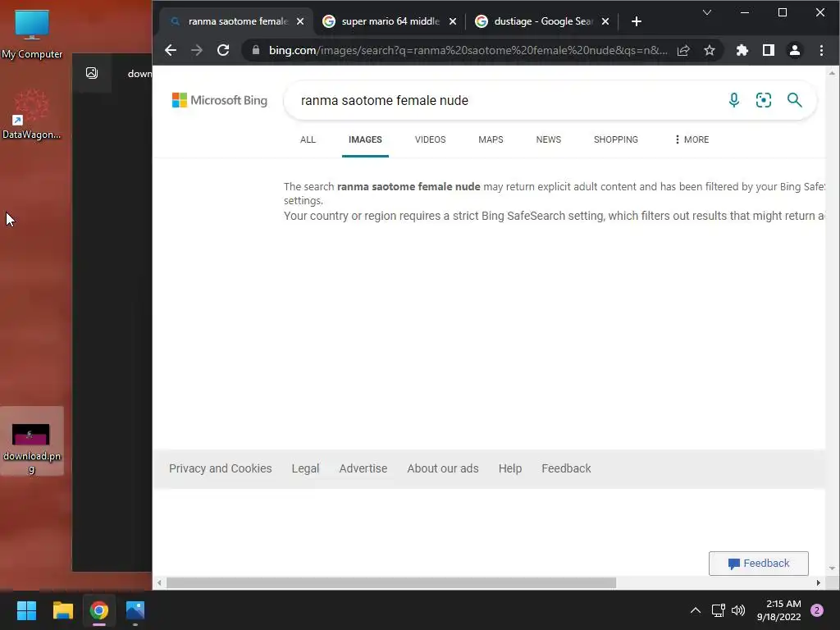Screen dimensions: 840x630
Task: Click the image icon in the Photos window
Action: (92, 73)
